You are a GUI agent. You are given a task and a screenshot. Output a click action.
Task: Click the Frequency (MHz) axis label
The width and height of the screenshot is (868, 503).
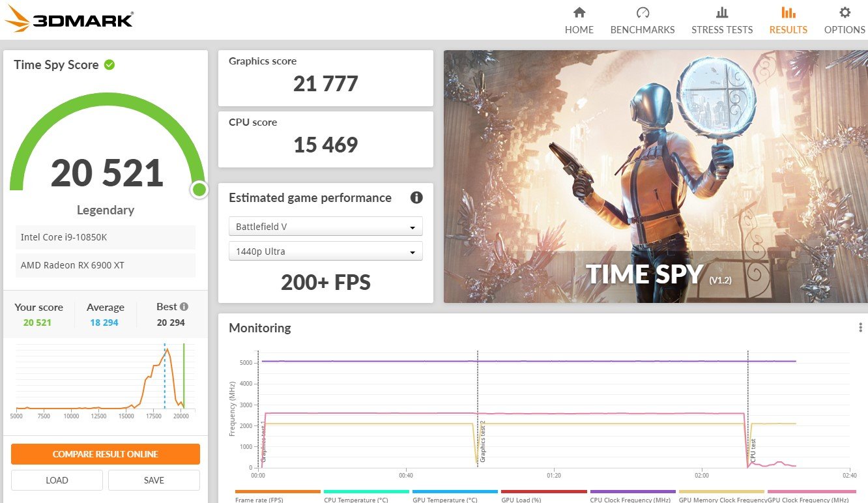232,409
